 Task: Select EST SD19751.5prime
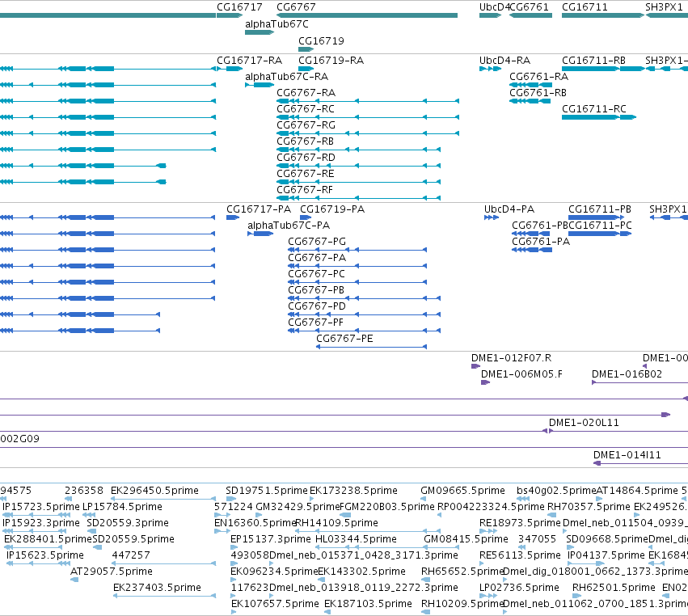click(230, 499)
